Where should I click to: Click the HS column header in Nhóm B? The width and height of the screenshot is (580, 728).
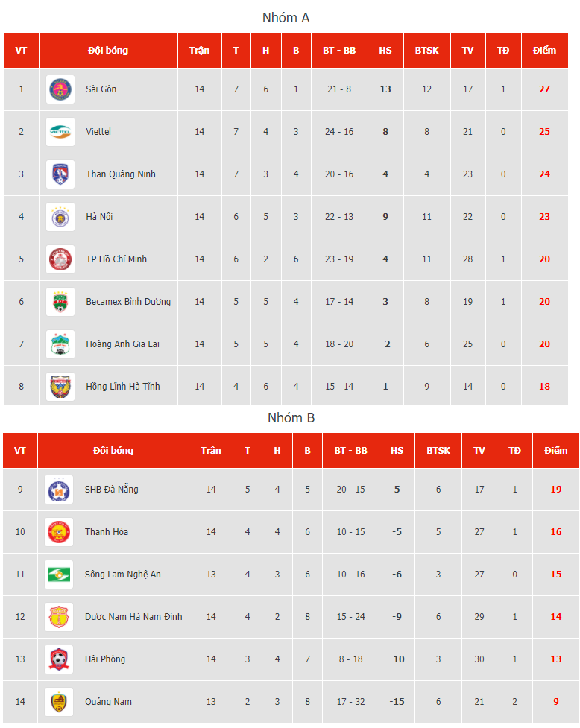click(397, 450)
